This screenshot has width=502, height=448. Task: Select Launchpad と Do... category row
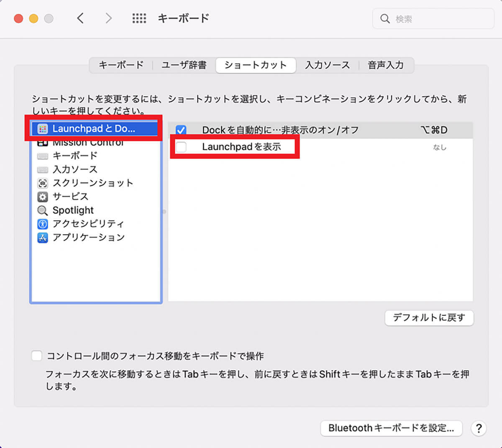pos(96,129)
